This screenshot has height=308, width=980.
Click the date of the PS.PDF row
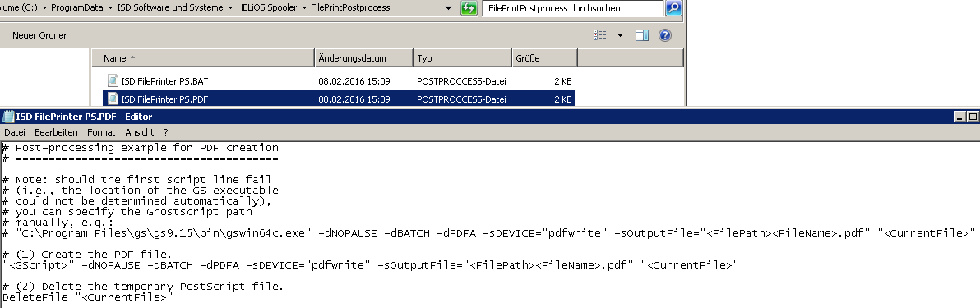[x=354, y=99]
